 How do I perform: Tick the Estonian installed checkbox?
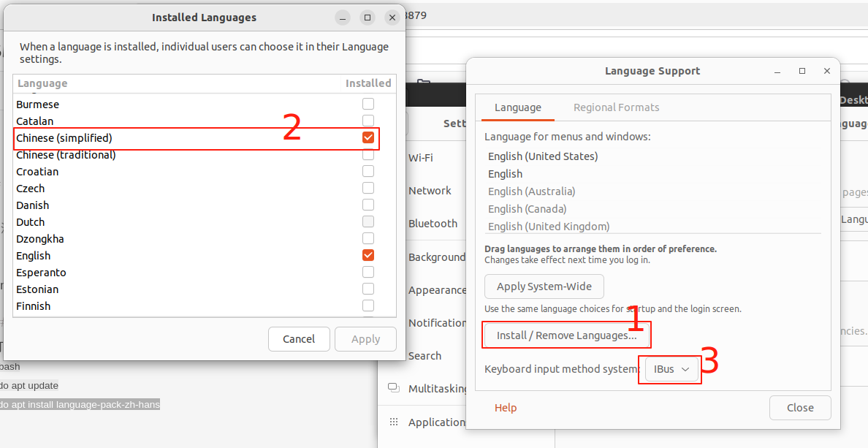(x=368, y=289)
